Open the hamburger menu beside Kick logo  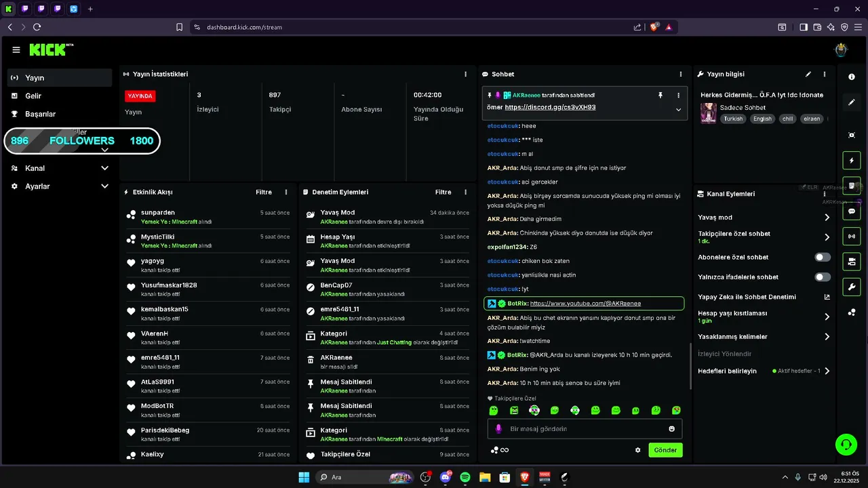coord(16,49)
